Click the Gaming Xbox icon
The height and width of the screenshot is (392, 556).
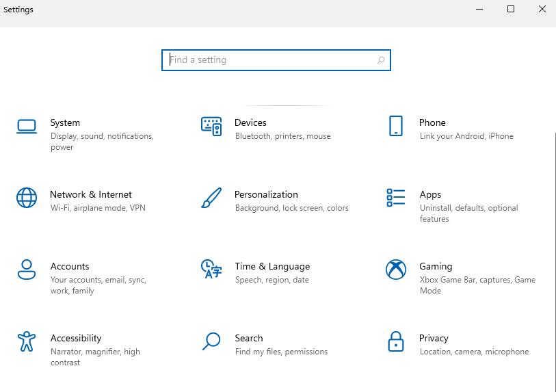(x=395, y=270)
